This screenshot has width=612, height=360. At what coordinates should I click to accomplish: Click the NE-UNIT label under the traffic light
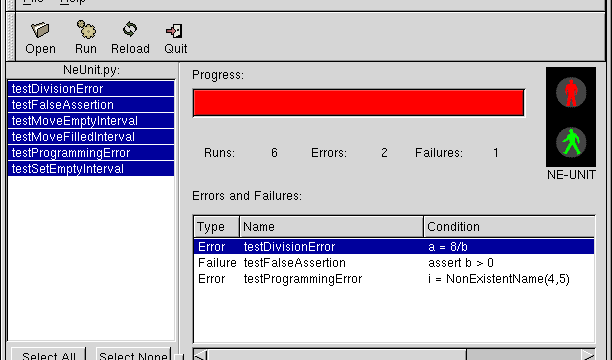pyautogui.click(x=571, y=175)
